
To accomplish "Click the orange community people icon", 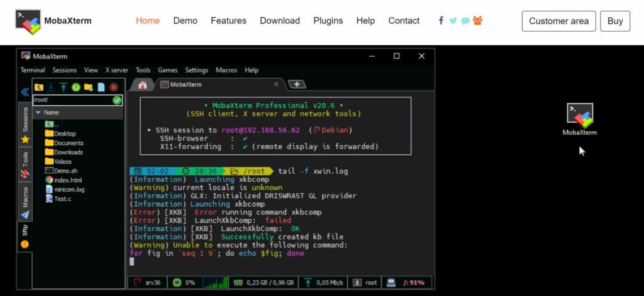I will point(478,21).
